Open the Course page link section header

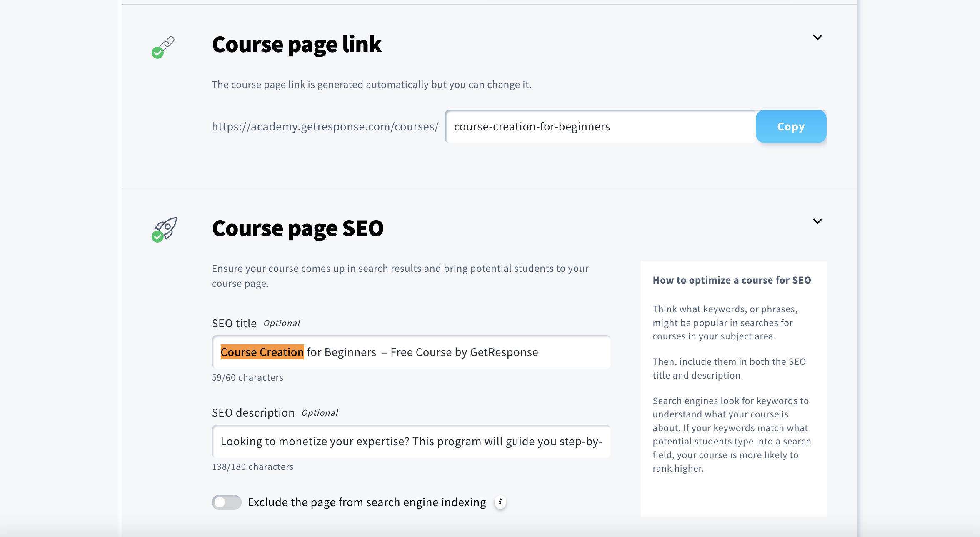[297, 44]
